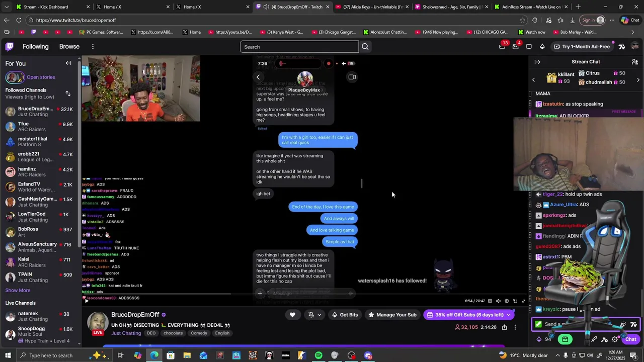
Task: Open the green rewards button below chat
Action: (x=565, y=339)
